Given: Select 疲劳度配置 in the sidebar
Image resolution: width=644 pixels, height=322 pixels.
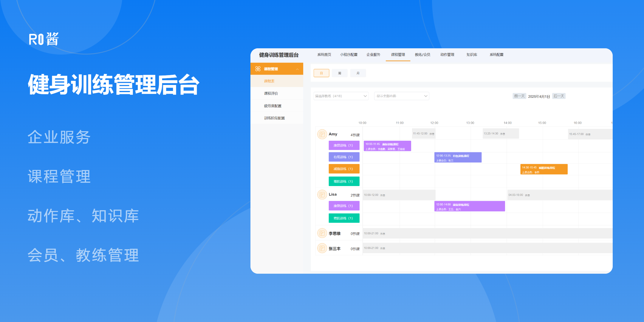Looking at the screenshot, I should [277, 106].
